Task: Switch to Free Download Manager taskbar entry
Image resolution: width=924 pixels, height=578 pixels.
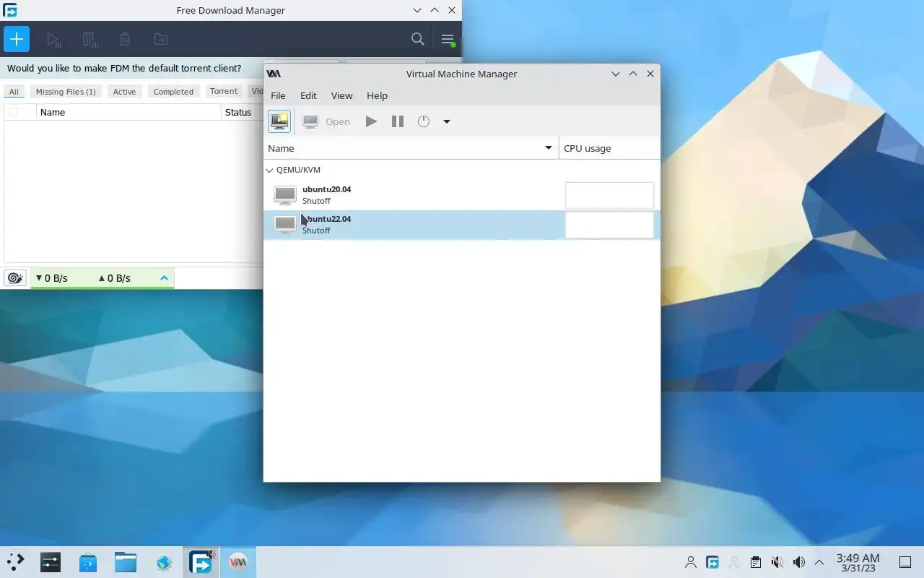Action: click(201, 562)
